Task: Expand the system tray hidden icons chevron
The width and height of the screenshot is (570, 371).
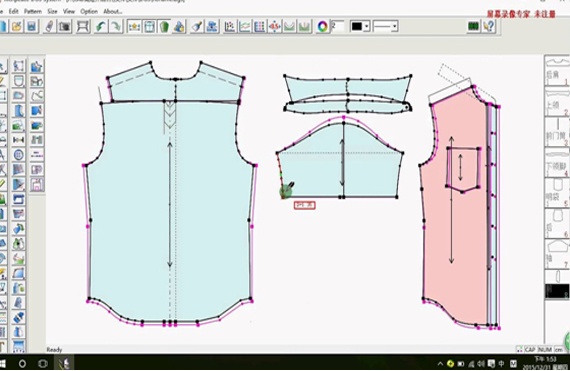Action: (440, 363)
